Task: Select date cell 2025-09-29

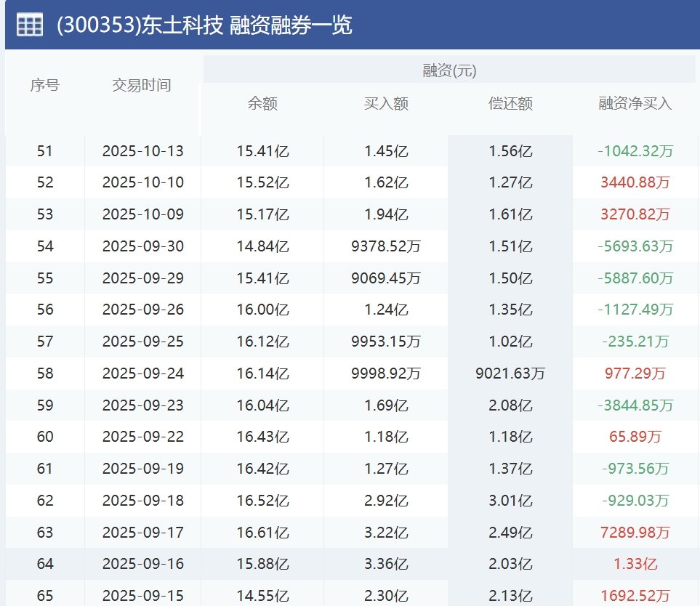Action: 143,278
